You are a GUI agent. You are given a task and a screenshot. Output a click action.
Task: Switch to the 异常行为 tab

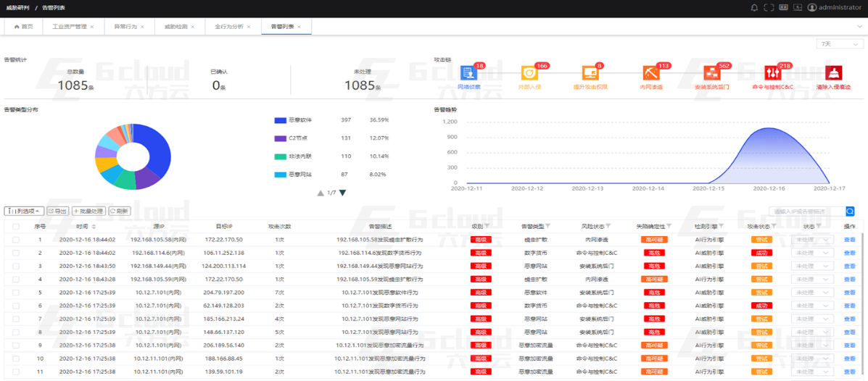[x=129, y=27]
